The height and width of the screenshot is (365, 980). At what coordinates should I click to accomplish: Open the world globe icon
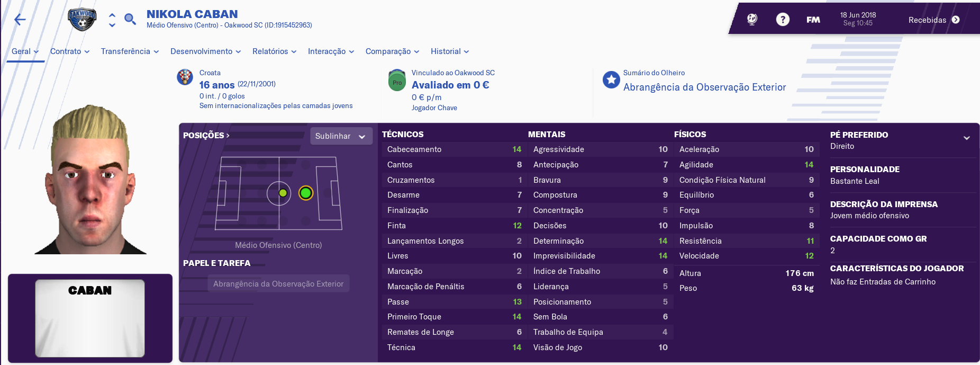tap(752, 20)
